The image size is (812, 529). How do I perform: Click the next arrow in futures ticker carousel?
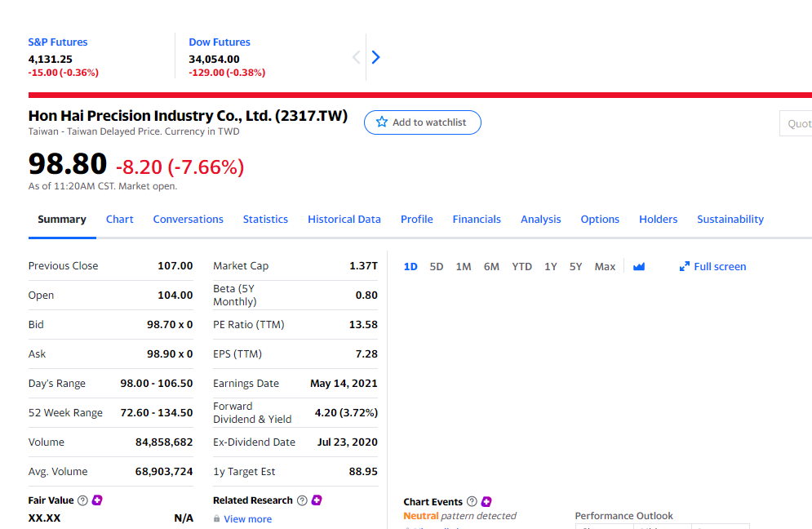tap(375, 57)
